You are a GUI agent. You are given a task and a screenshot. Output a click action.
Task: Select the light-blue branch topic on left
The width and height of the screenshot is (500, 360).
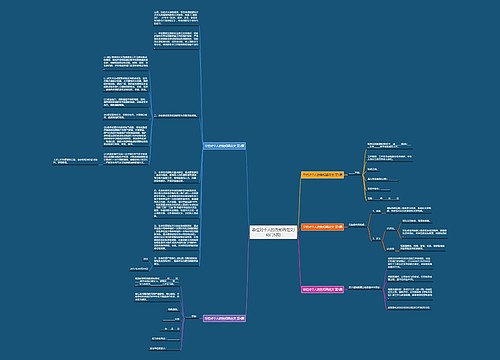pos(224,146)
